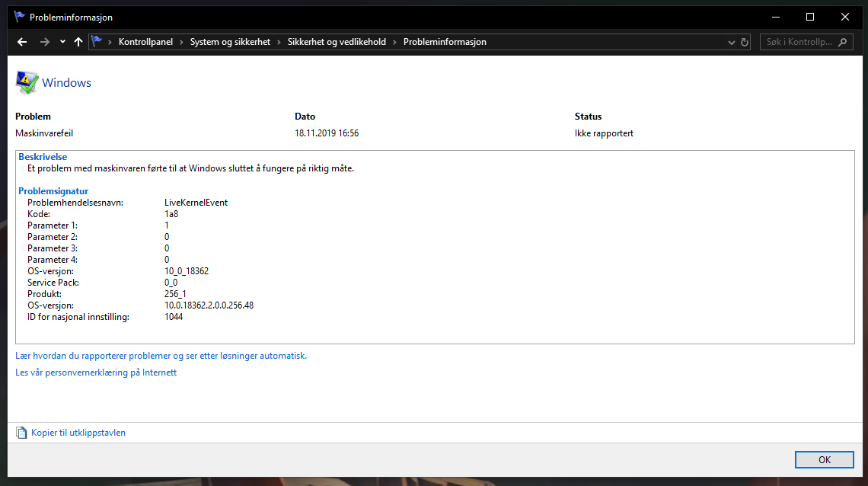Open the recent locations dropdown arrow
This screenshot has height=486, width=868.
[x=62, y=42]
